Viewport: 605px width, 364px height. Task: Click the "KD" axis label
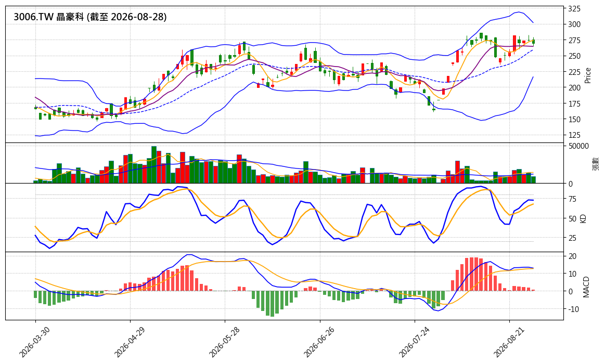(583, 218)
